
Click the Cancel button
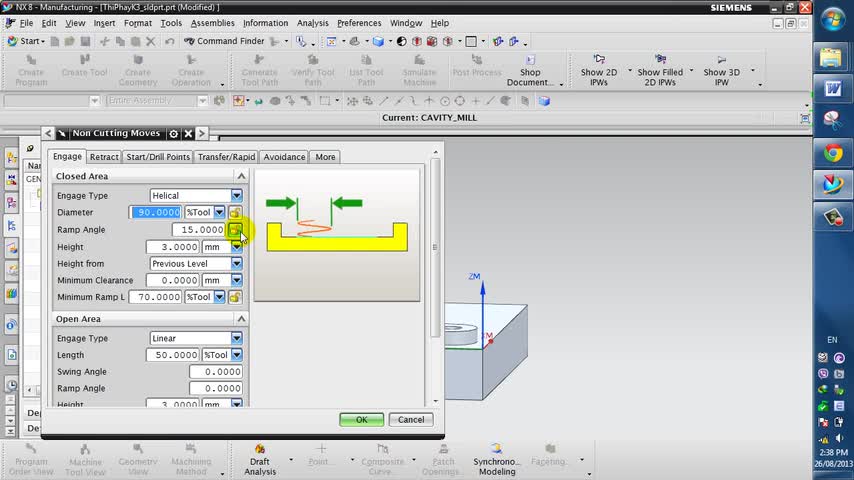[410, 420]
